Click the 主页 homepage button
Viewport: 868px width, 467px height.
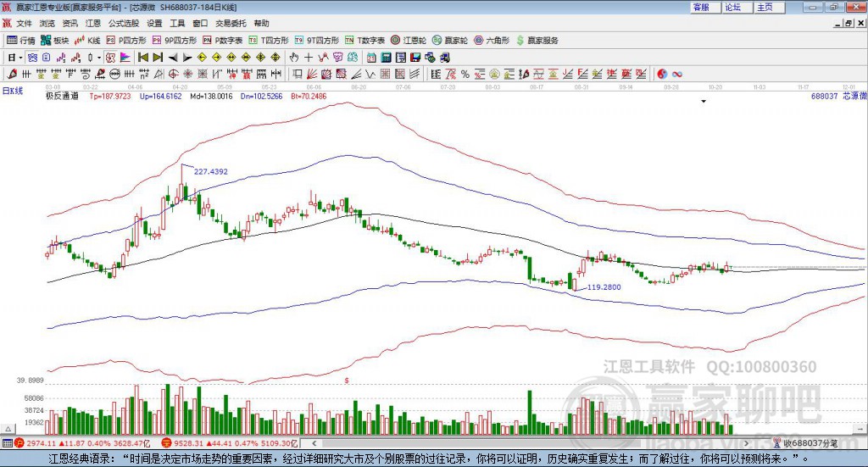(770, 7)
